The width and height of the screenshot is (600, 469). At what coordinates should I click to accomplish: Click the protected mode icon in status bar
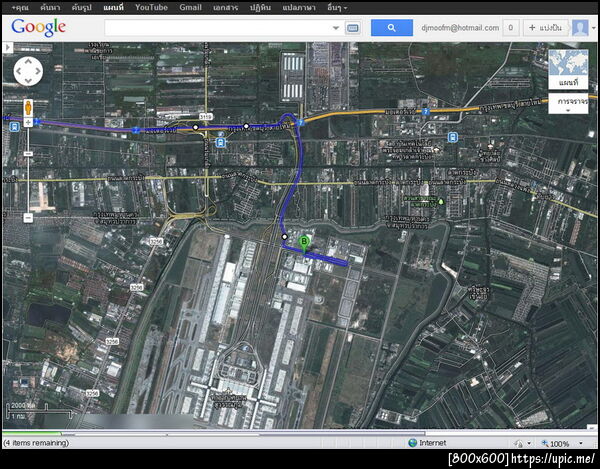519,443
